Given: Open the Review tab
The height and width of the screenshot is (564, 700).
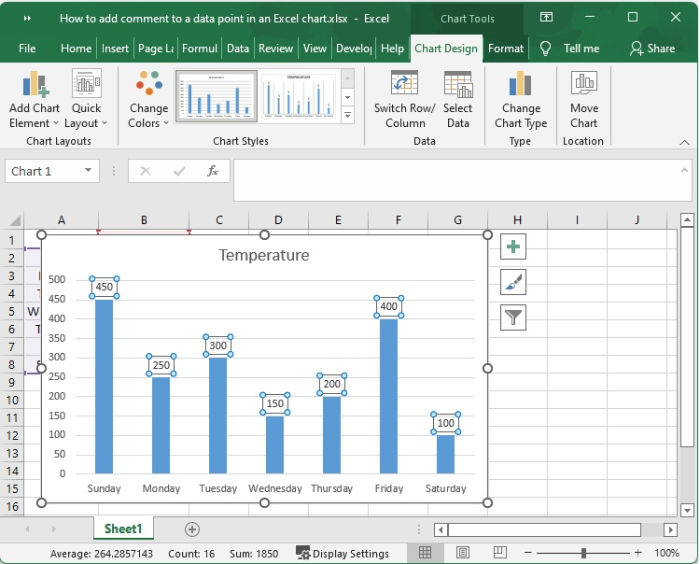Looking at the screenshot, I should [275, 48].
